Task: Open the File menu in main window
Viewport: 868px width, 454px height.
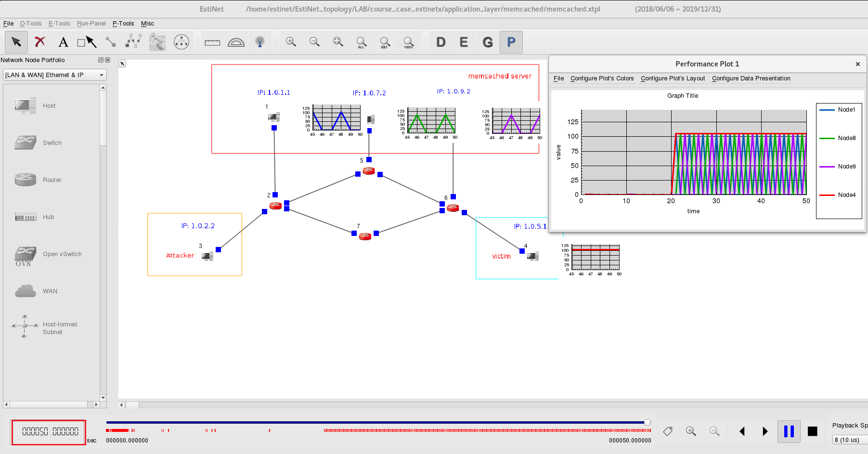Action: coord(9,23)
